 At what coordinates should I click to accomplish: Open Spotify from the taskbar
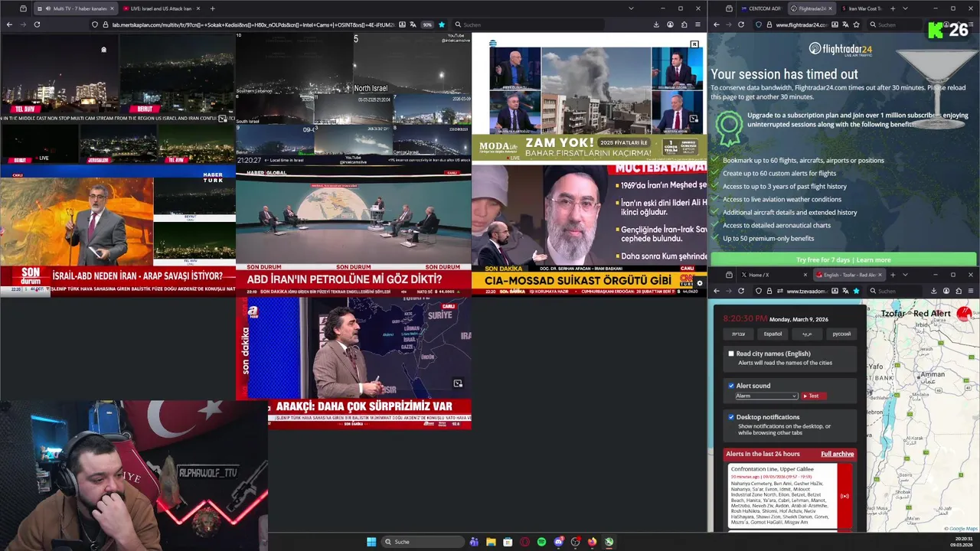coord(541,542)
